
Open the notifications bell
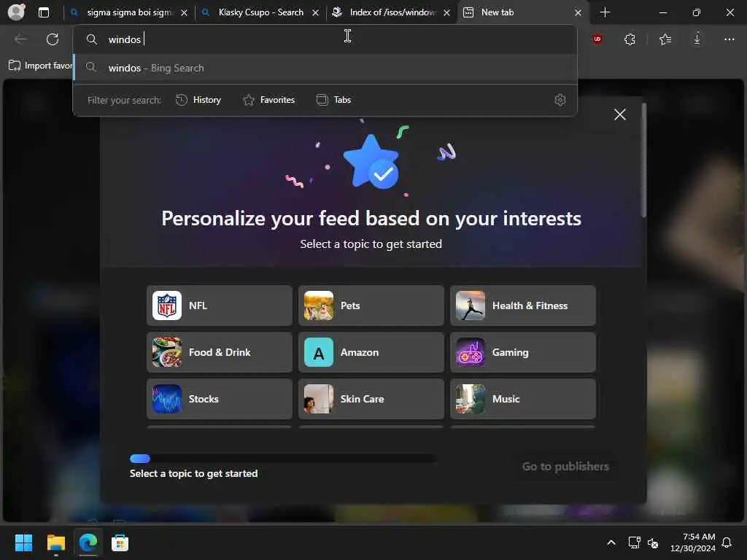[x=727, y=542]
